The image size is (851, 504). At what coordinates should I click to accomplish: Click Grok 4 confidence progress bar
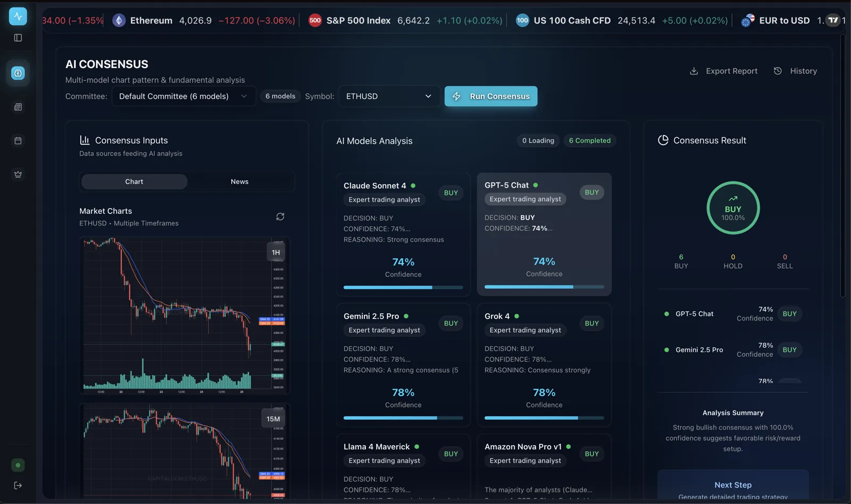point(544,418)
